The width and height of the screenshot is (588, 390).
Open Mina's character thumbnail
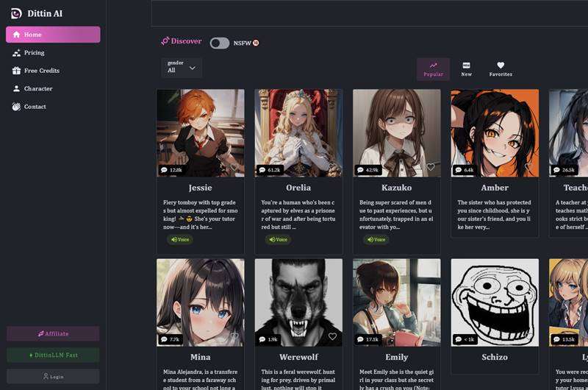[200, 302]
